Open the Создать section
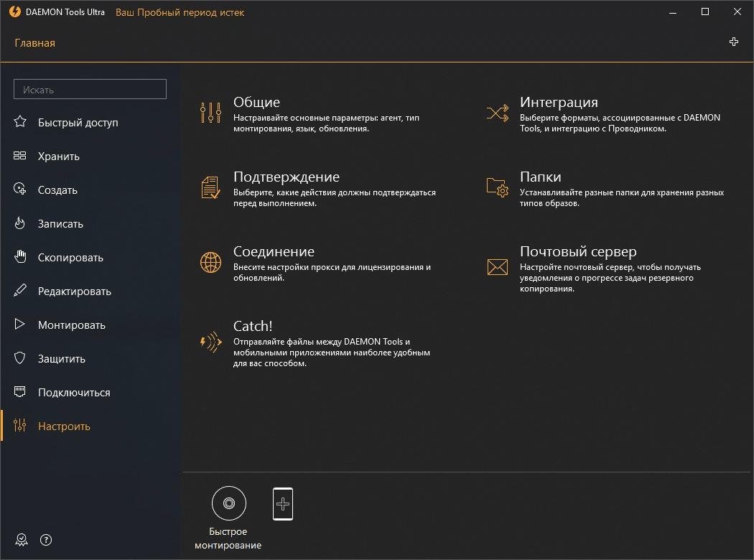 (x=57, y=190)
